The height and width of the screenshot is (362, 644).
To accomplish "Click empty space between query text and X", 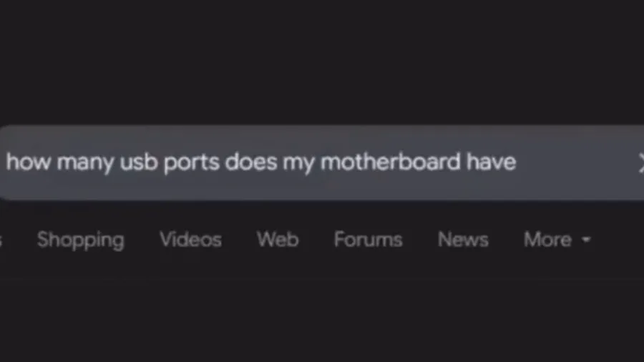I will [575, 162].
